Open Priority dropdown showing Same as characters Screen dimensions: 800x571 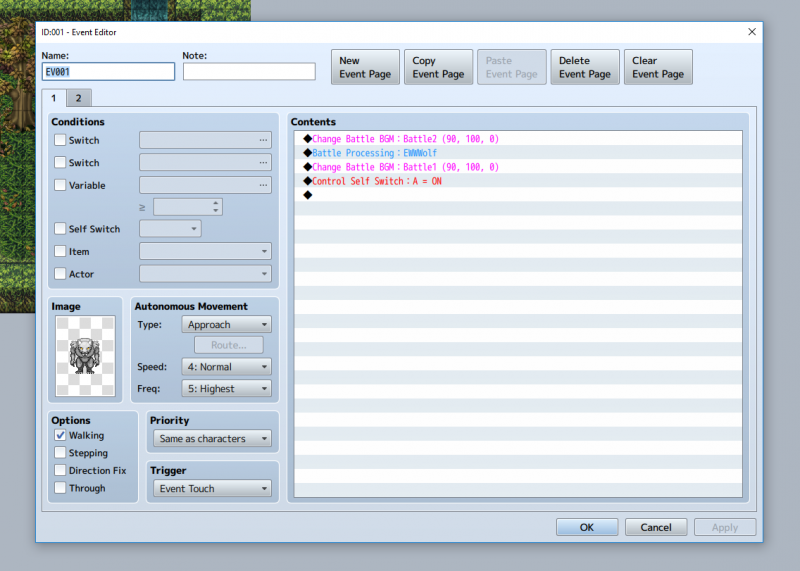[x=212, y=438]
